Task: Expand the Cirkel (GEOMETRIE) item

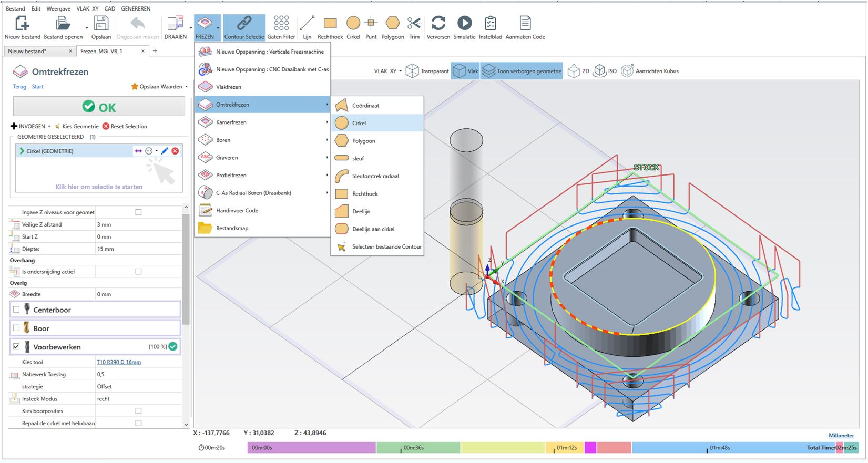Action: point(22,151)
